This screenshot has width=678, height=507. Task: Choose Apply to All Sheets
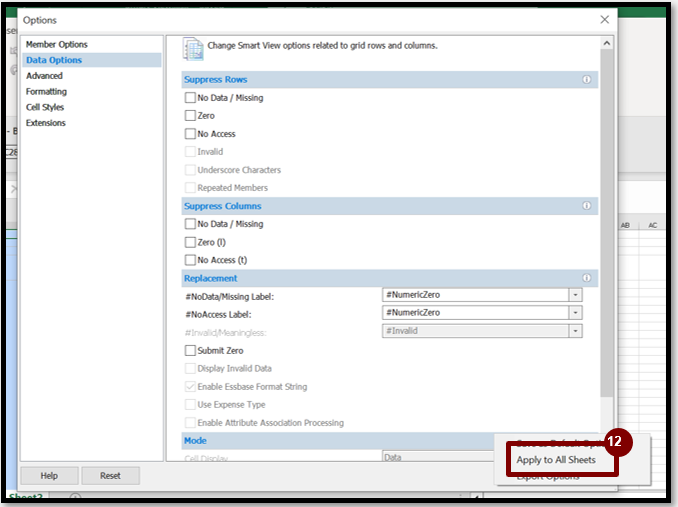click(x=556, y=460)
